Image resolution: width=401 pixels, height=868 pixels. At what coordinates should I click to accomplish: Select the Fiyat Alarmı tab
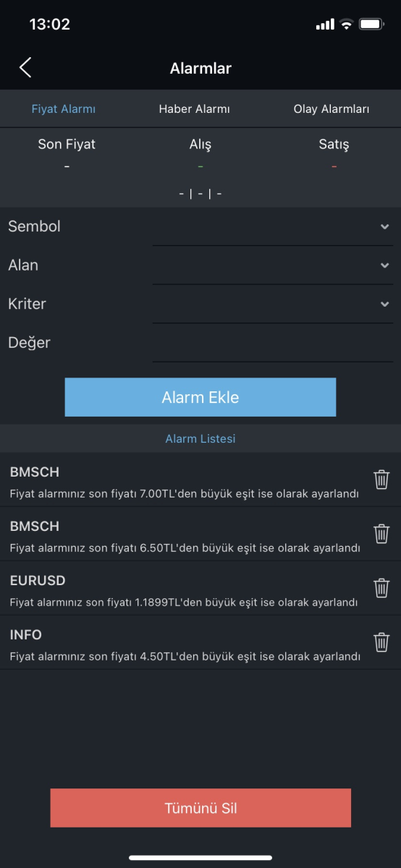(x=64, y=109)
